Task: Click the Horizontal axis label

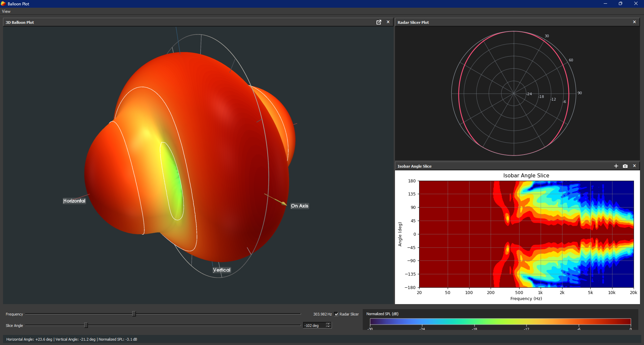Action: [x=74, y=201]
